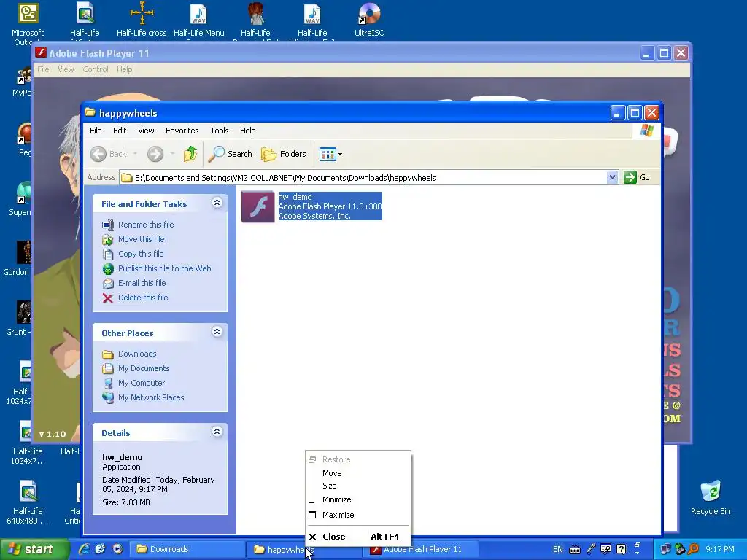The width and height of the screenshot is (747, 560).
Task: Select Size in the context menu
Action: 357,486
